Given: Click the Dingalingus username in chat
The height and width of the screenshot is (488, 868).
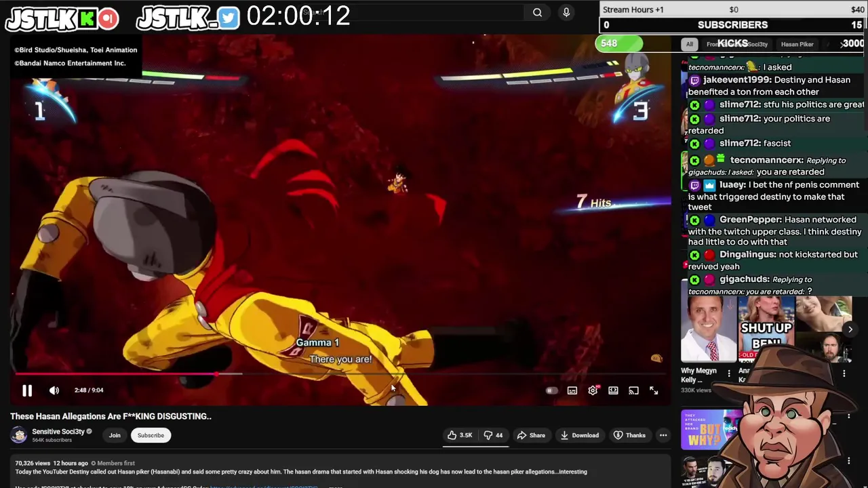Looking at the screenshot, I should tap(747, 254).
